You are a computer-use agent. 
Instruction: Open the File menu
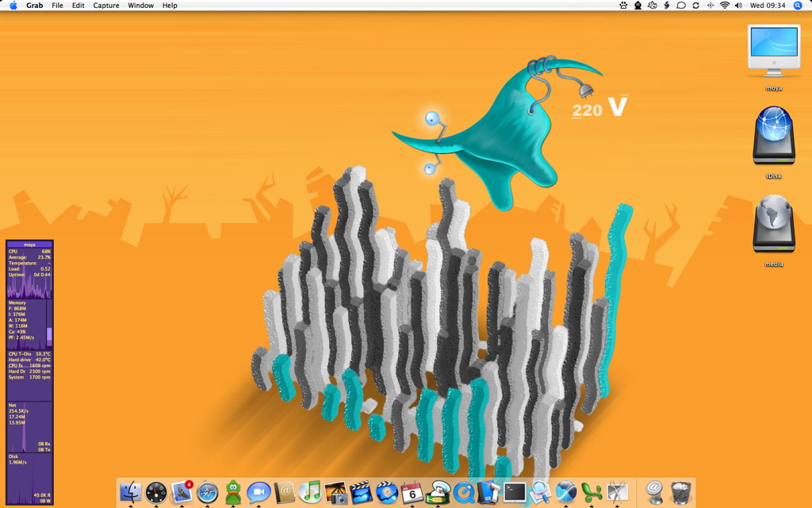[x=57, y=6]
